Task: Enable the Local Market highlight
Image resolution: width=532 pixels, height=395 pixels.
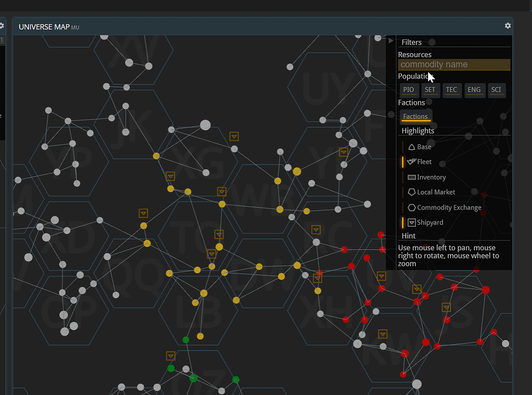Action: tap(431, 192)
